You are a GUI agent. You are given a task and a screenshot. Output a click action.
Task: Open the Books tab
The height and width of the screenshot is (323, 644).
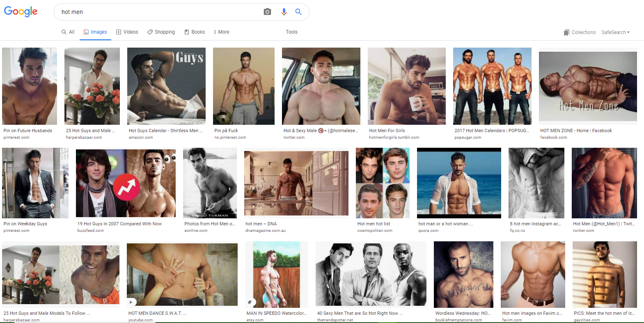point(195,32)
